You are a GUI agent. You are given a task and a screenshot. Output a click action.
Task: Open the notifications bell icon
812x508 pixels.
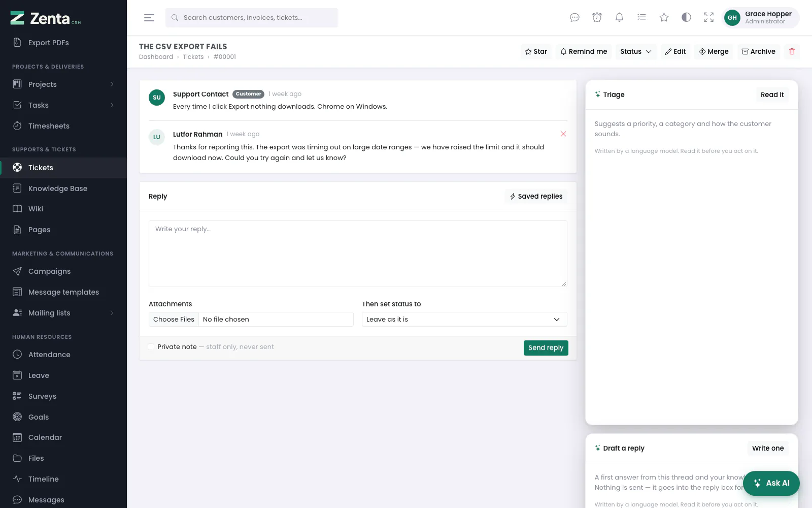click(619, 17)
